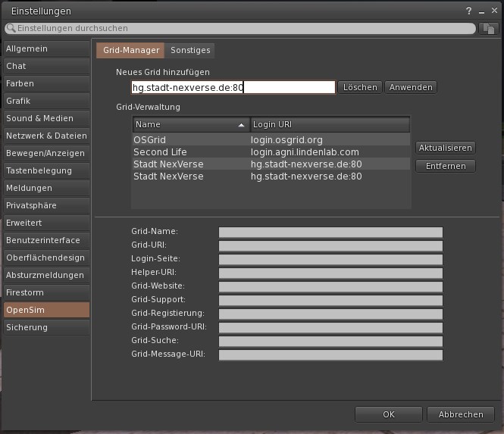The height and width of the screenshot is (434, 504).
Task: Click the copy settings icon beside search
Action: 489,29
